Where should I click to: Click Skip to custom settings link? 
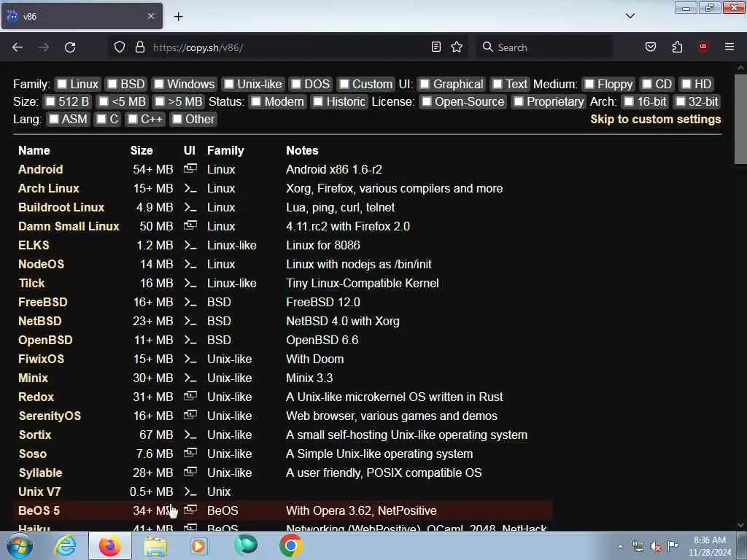(x=656, y=119)
